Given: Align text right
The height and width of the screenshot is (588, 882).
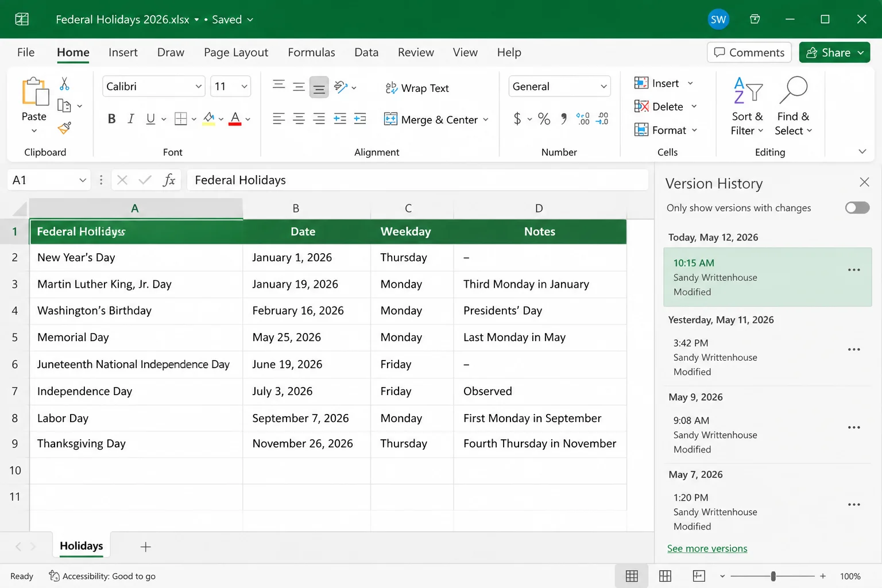Looking at the screenshot, I should (x=319, y=119).
